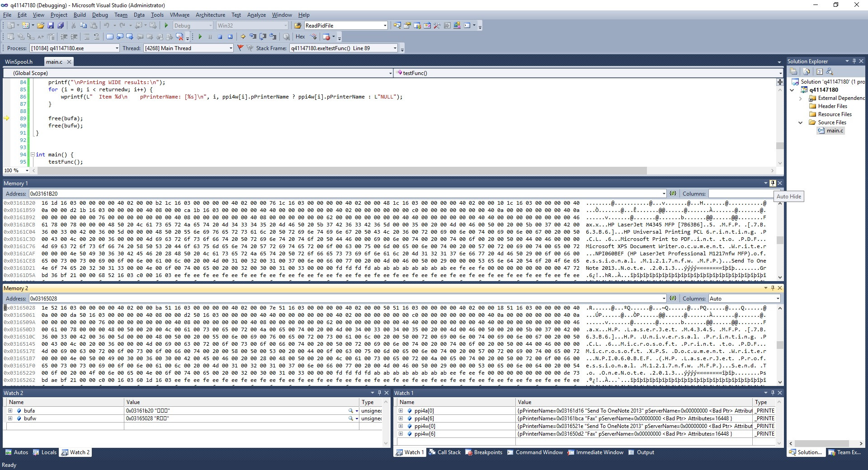Viewport: 868px width, 470px height.
Task: Click the Find in Files icon beside ReadPidFile
Action: click(297, 25)
